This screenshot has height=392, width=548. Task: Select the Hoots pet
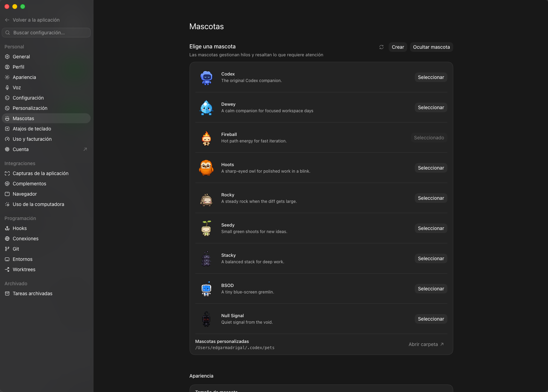431,168
